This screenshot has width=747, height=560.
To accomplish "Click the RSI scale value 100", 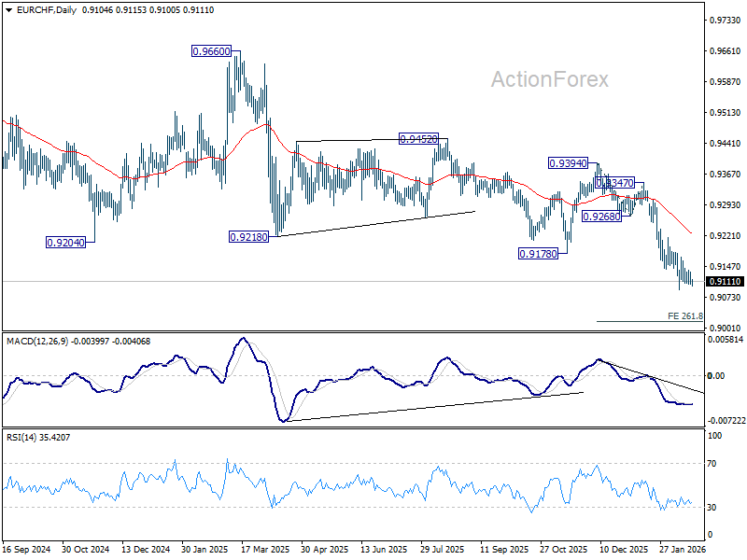I will pyautogui.click(x=714, y=435).
